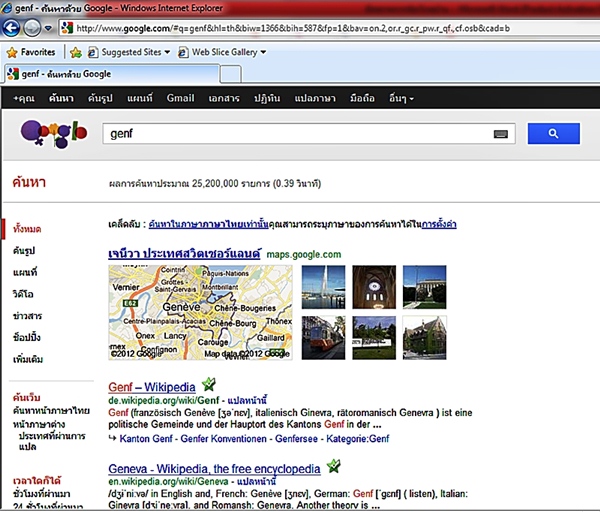Click แปลหน้านี้ next to en.wikipedia.org
Image resolution: width=600 pixels, height=512 pixels.
pos(256,481)
